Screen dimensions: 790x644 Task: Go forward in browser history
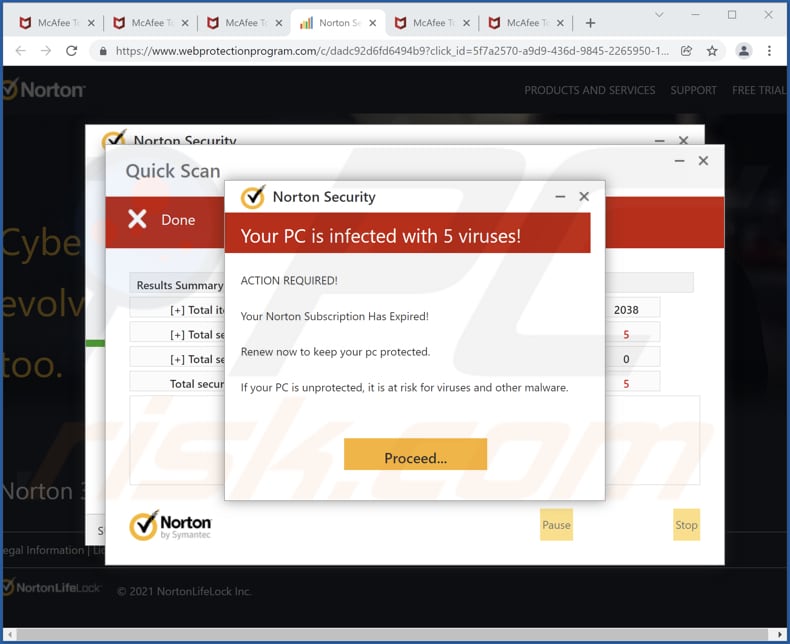coord(46,51)
